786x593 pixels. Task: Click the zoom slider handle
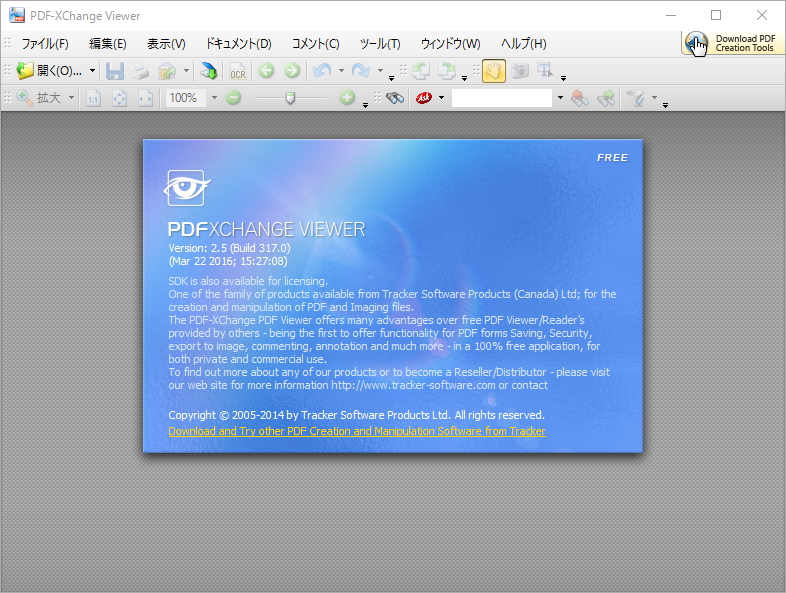[x=290, y=98]
